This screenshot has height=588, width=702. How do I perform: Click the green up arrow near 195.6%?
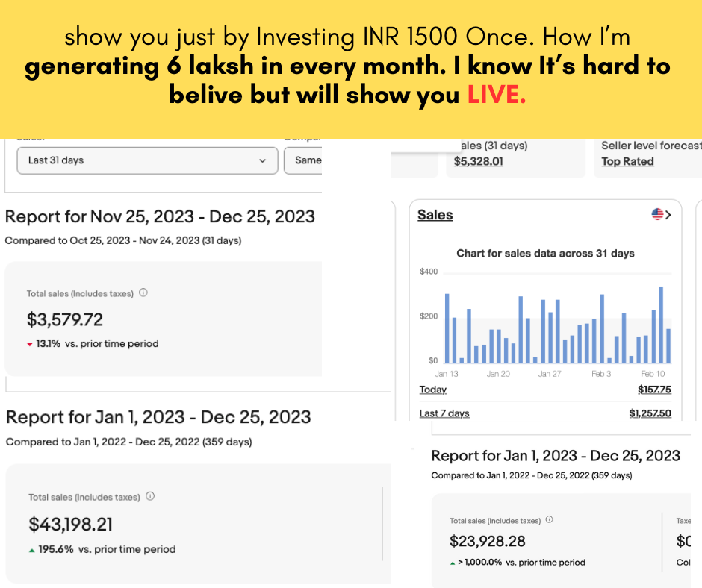click(x=31, y=550)
